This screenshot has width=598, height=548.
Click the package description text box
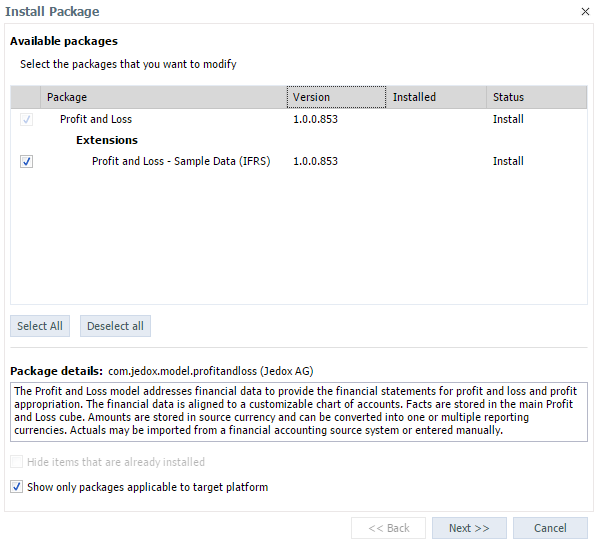pos(299,412)
